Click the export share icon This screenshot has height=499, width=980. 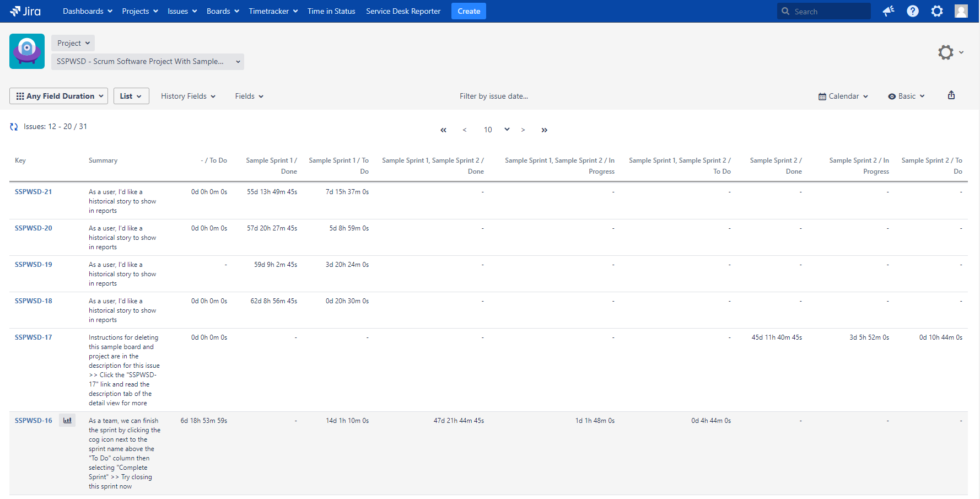pos(951,95)
